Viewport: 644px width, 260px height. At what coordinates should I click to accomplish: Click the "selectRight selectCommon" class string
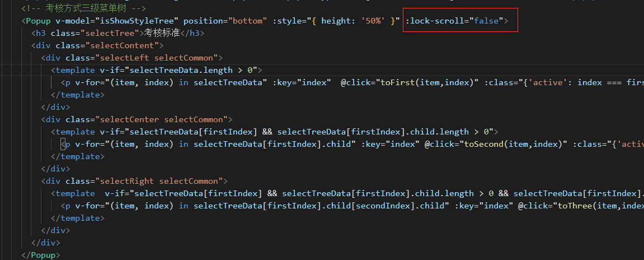coord(162,181)
